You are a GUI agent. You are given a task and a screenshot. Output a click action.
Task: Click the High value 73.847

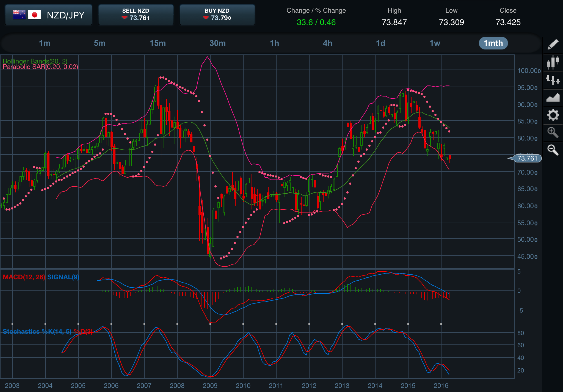pyautogui.click(x=394, y=22)
